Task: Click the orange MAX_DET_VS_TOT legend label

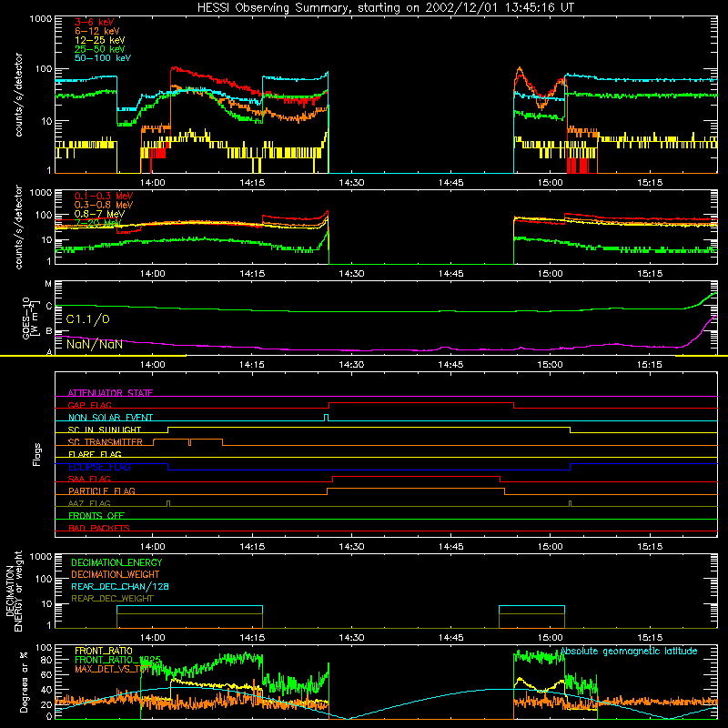Action: pos(112,669)
